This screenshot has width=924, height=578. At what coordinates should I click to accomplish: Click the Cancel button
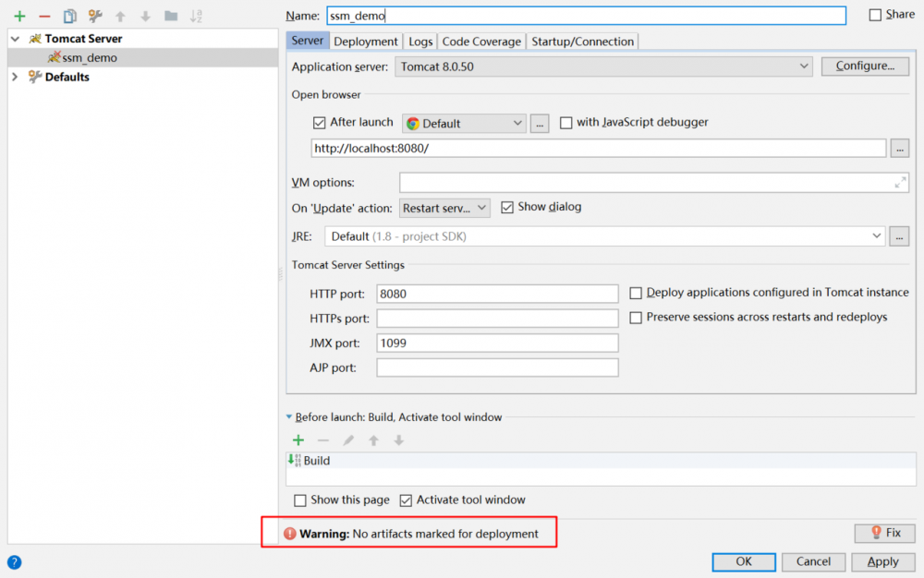coord(813,561)
